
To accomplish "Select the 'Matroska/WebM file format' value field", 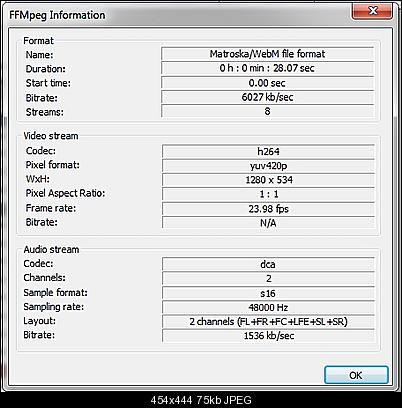I will coord(267,54).
